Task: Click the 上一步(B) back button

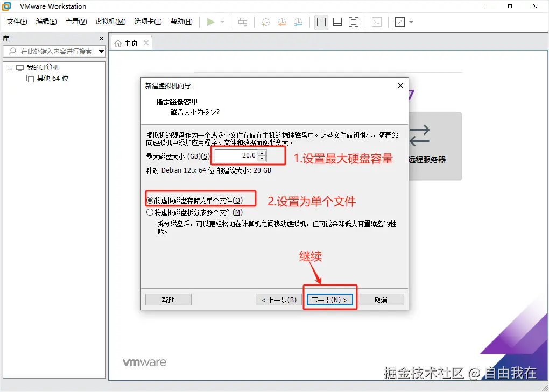Action: click(279, 300)
